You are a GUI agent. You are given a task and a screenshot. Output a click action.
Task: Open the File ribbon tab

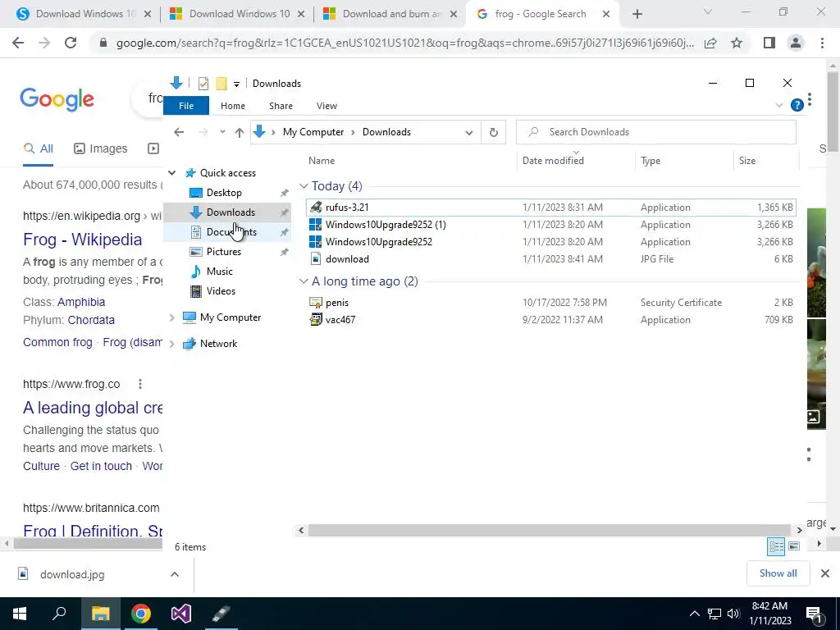pos(186,106)
